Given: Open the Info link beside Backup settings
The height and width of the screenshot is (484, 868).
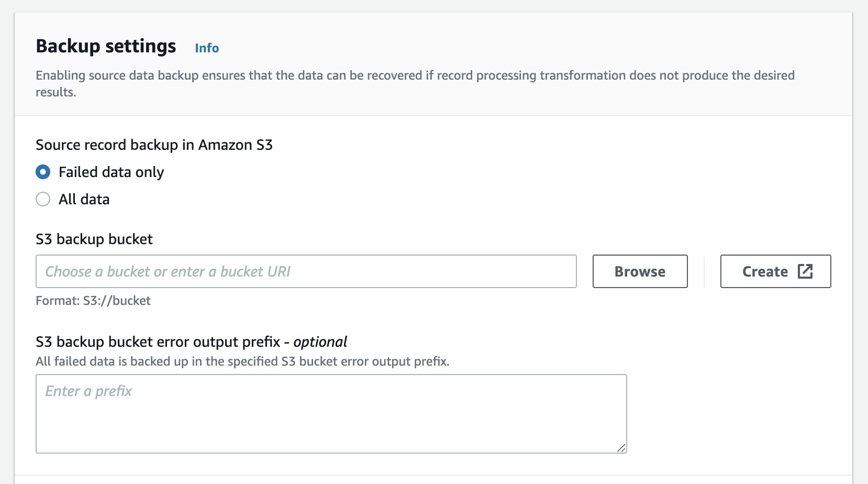Looking at the screenshot, I should click(x=207, y=48).
